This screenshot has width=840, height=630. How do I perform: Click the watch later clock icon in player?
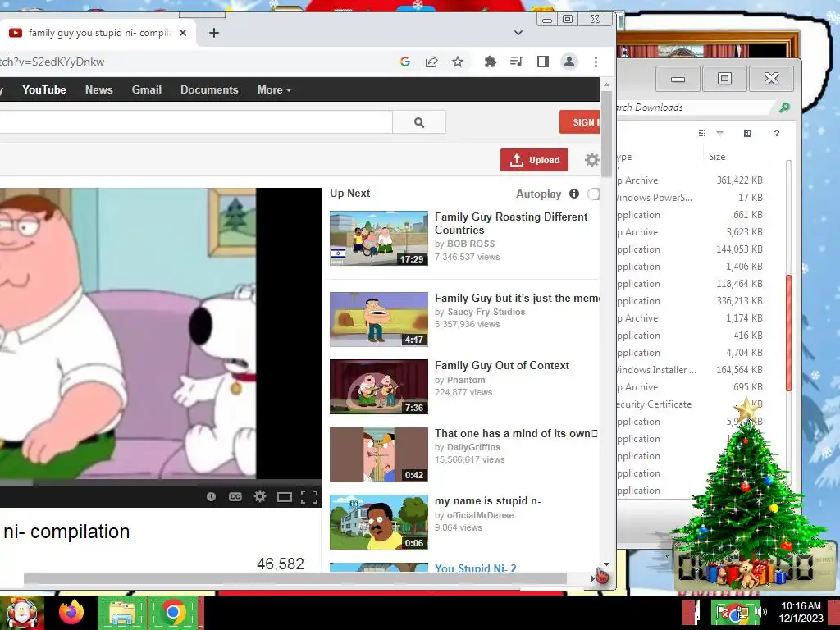(211, 496)
